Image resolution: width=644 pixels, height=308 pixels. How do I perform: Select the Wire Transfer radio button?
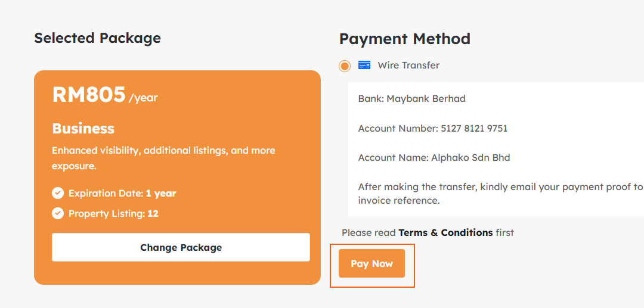[x=345, y=66]
